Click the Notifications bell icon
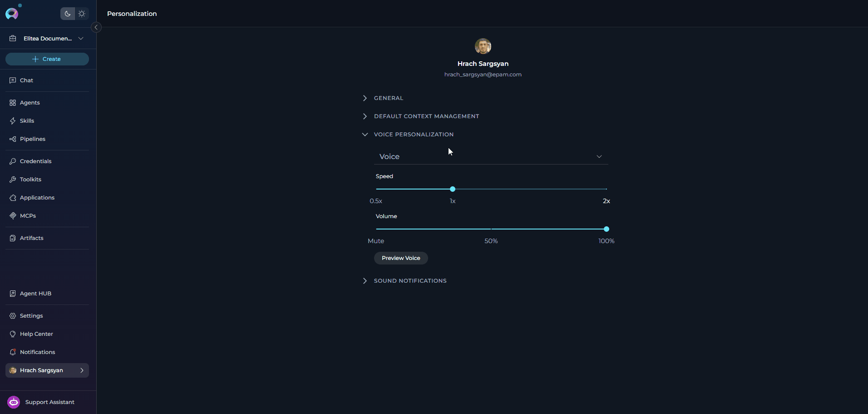This screenshot has width=868, height=414. coord(13,352)
